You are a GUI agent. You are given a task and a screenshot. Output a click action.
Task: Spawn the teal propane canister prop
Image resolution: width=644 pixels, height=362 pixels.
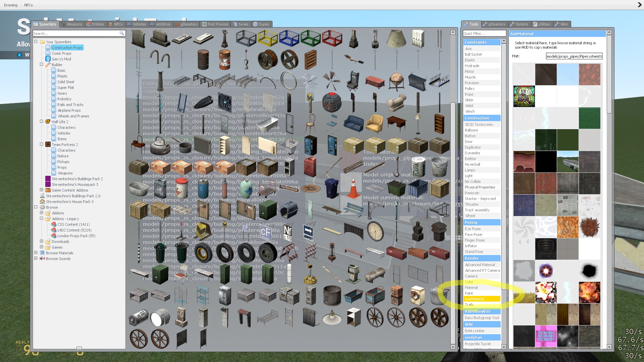[246, 188]
